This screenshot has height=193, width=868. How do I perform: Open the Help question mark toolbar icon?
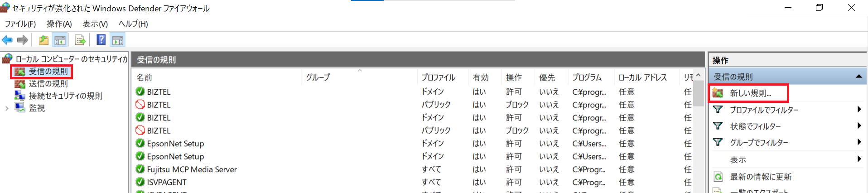click(x=101, y=40)
